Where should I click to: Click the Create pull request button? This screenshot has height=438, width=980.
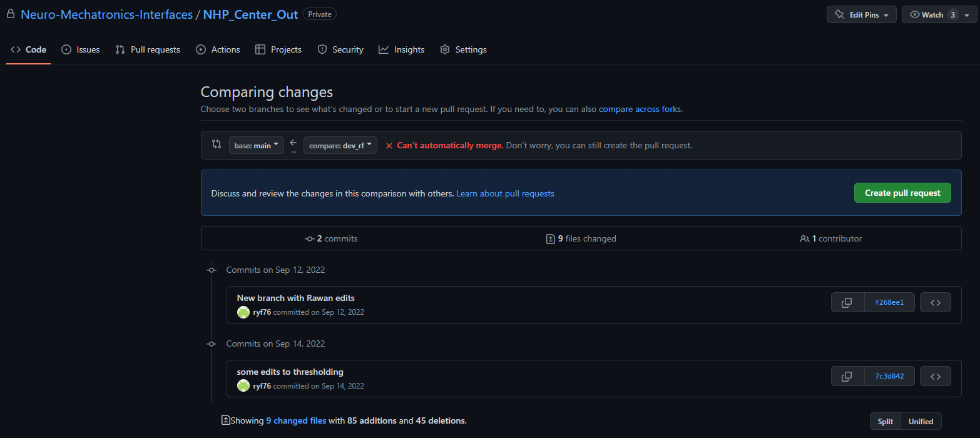902,193
